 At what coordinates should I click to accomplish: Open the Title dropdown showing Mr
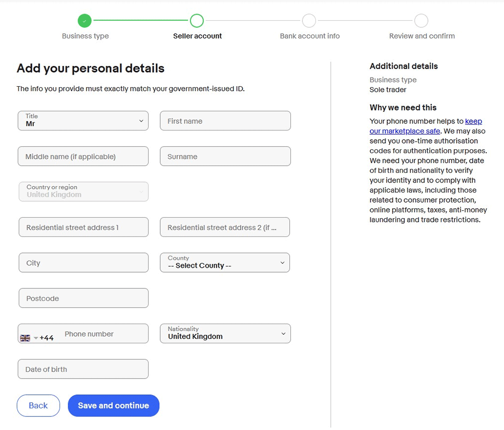(83, 121)
